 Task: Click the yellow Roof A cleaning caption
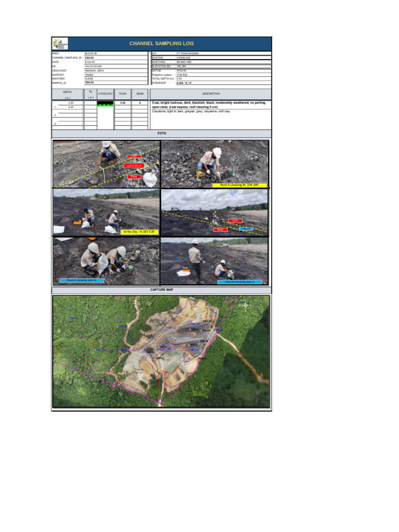(x=240, y=185)
